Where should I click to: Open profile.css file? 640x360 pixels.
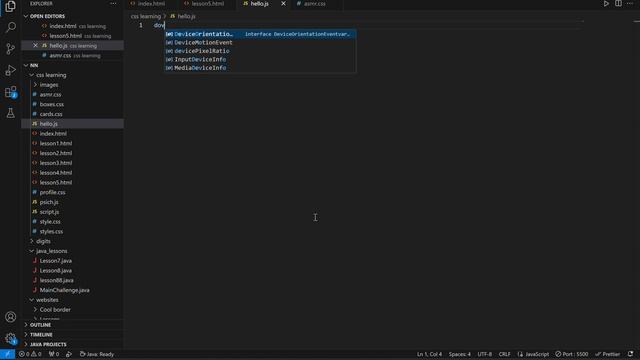53,192
